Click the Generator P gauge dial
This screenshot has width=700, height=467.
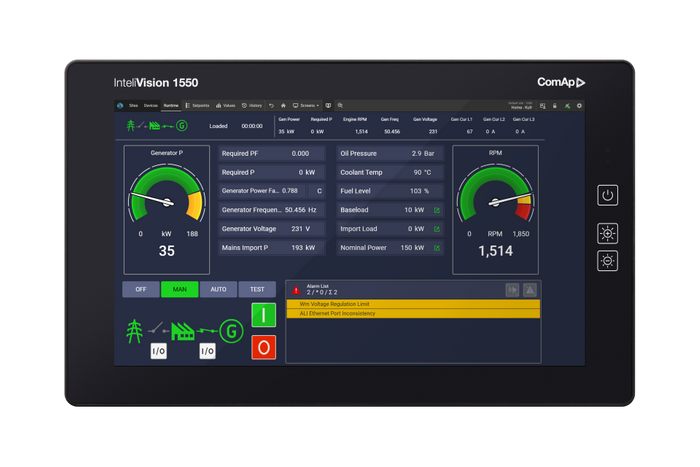166,196
